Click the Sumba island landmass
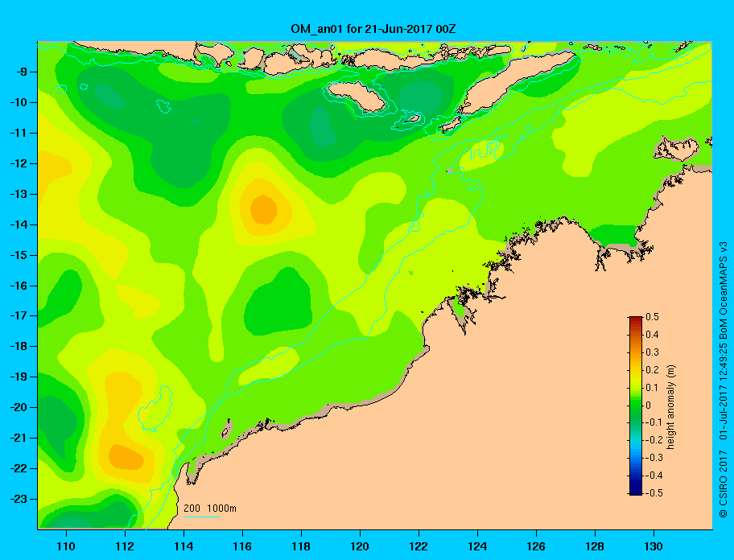 tap(357, 97)
